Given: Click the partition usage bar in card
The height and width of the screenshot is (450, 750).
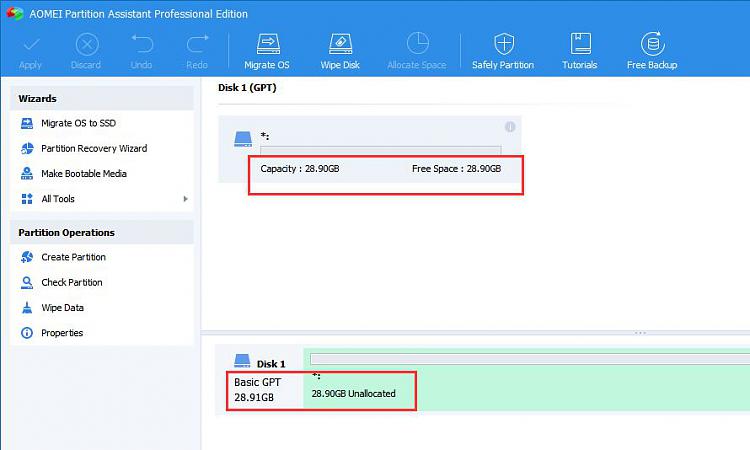Looking at the screenshot, I should click(381, 150).
